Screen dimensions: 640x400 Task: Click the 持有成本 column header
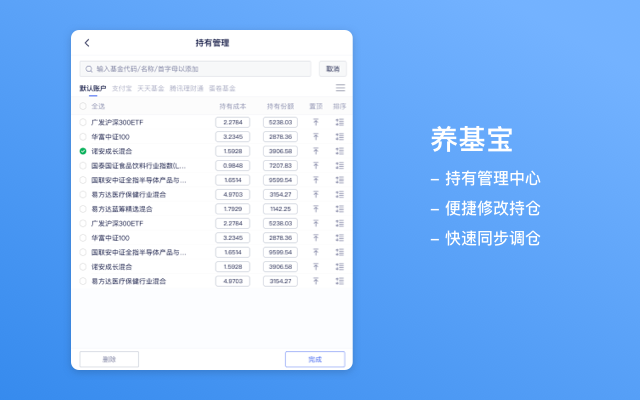tap(233, 106)
